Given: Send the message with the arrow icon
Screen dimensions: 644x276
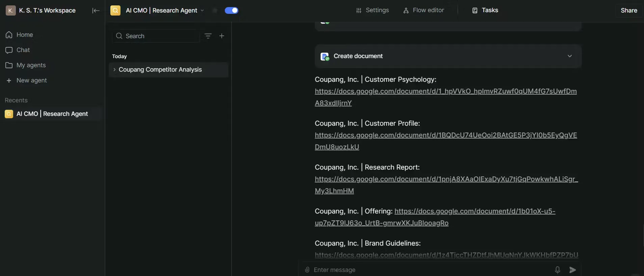Looking at the screenshot, I should pos(573,270).
